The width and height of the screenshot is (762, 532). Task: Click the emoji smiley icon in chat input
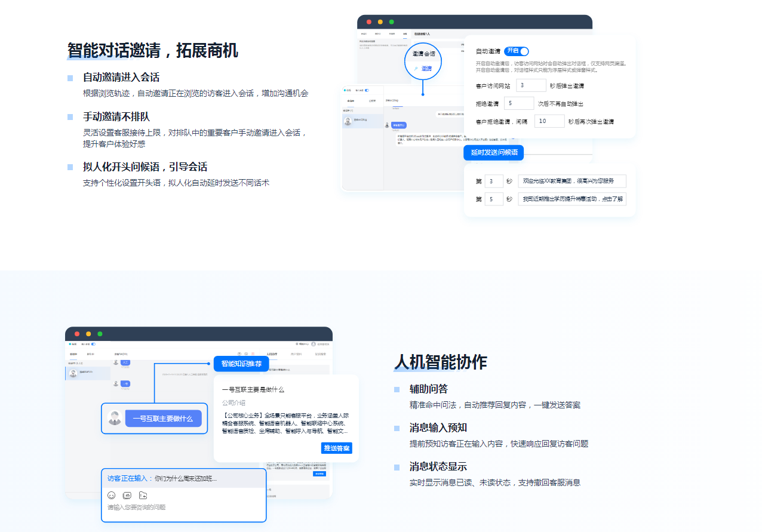tap(112, 495)
